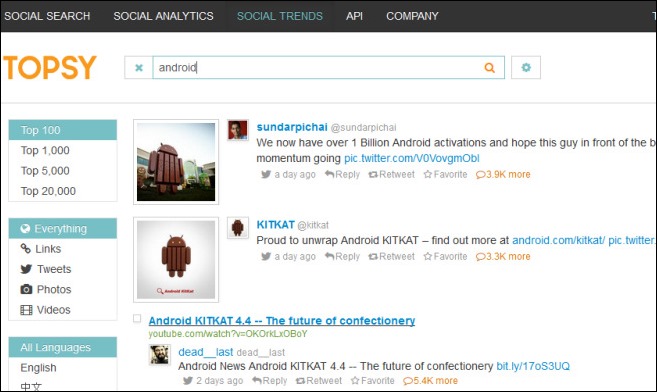This screenshot has width=657, height=392.
Task: Show 3.3K more mentions
Action: 503,256
